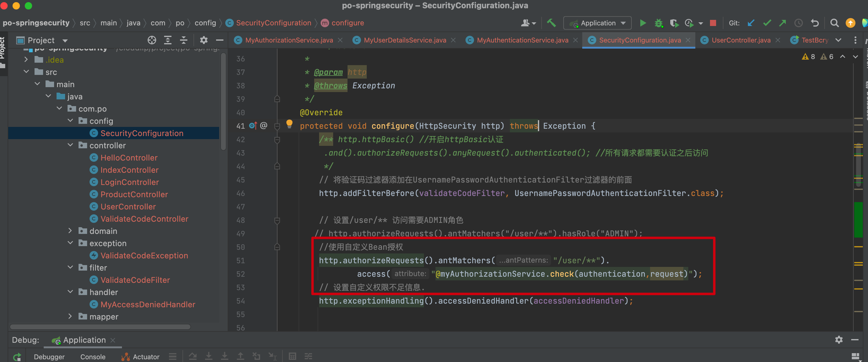Screen dimensions: 868x362
Task: Switch to UserController.java tab
Action: pyautogui.click(x=741, y=40)
